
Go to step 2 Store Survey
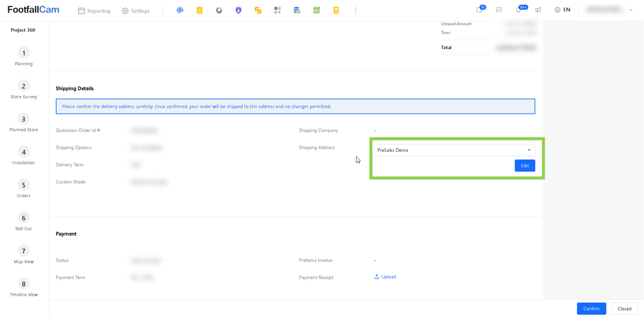tap(24, 90)
